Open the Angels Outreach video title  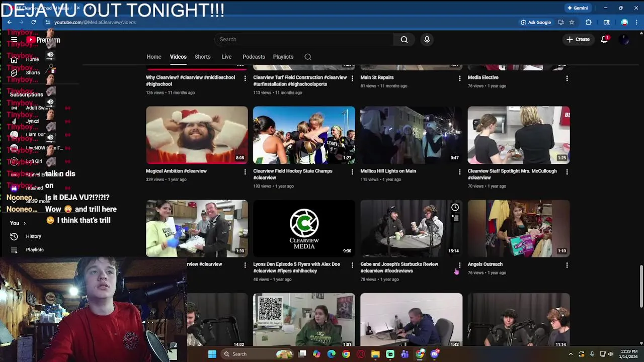(485, 264)
